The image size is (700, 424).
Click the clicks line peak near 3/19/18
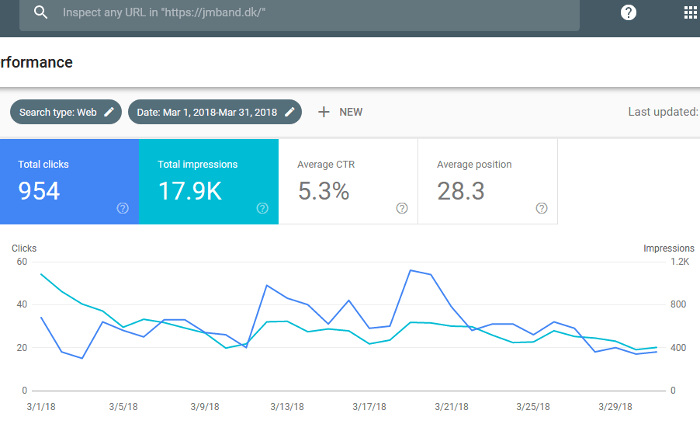point(411,270)
